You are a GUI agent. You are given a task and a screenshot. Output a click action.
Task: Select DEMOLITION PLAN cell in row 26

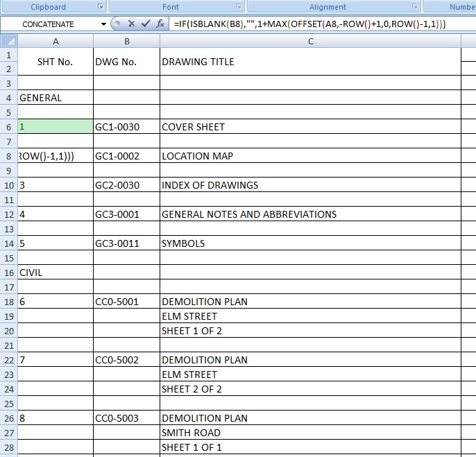[x=311, y=418]
